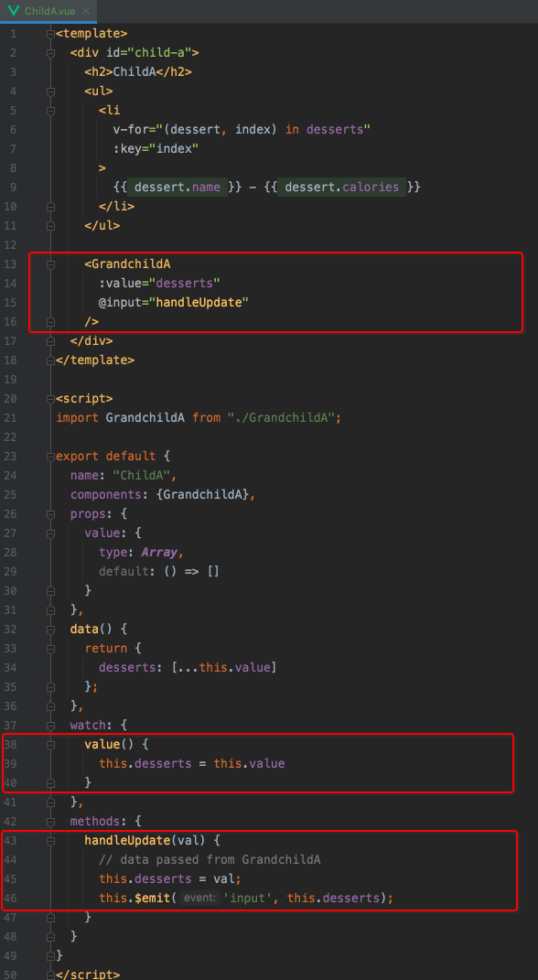
Task: Fold the watch: { section
Action: (51, 726)
